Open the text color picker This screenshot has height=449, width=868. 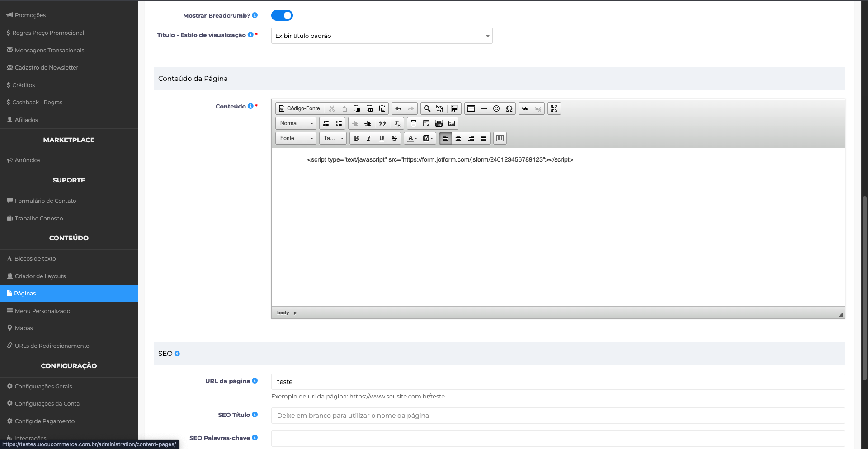pyautogui.click(x=412, y=138)
